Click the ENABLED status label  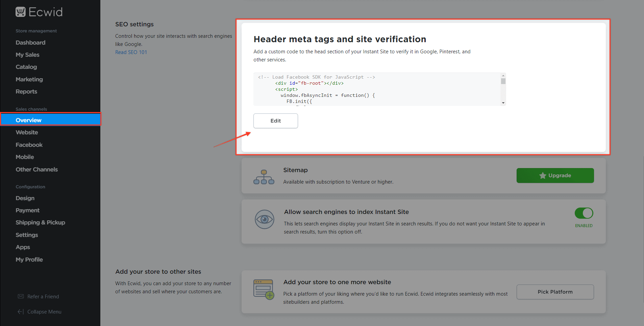point(584,226)
